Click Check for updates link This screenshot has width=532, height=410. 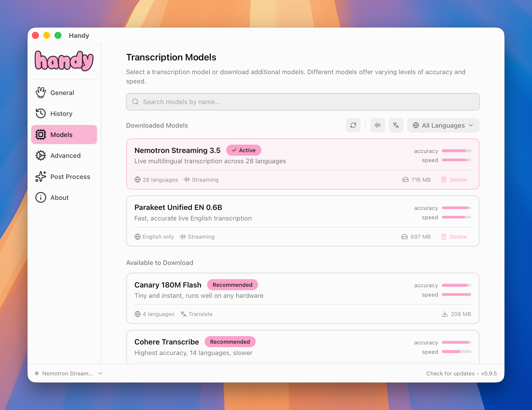pos(450,373)
